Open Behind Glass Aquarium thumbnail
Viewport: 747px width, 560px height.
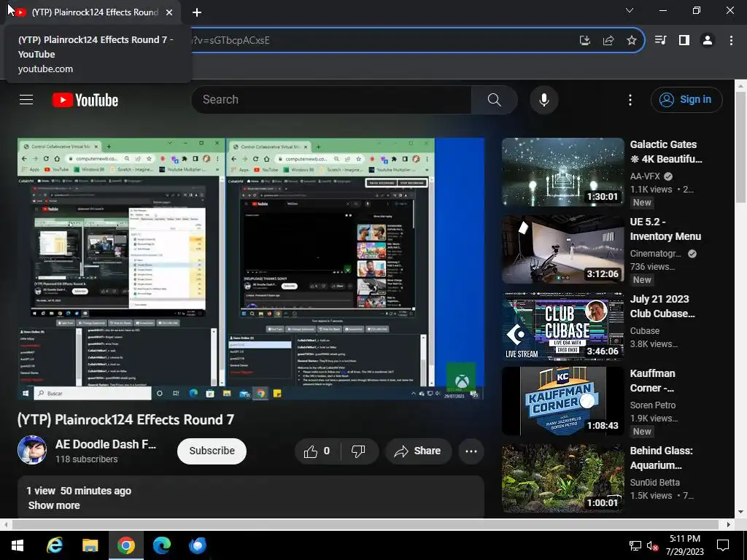pos(562,478)
